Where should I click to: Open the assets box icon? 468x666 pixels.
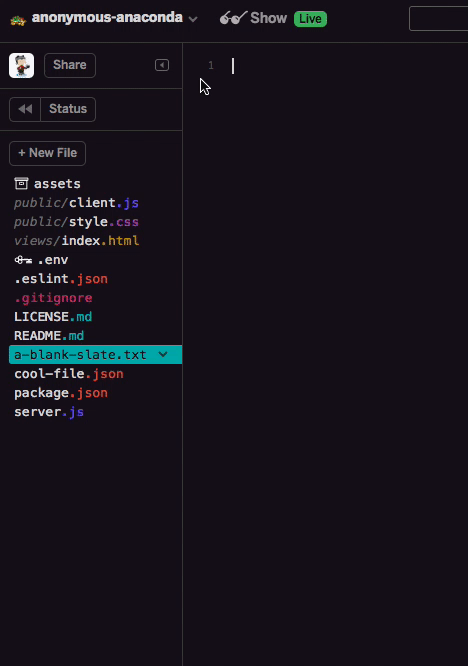tap(21, 183)
